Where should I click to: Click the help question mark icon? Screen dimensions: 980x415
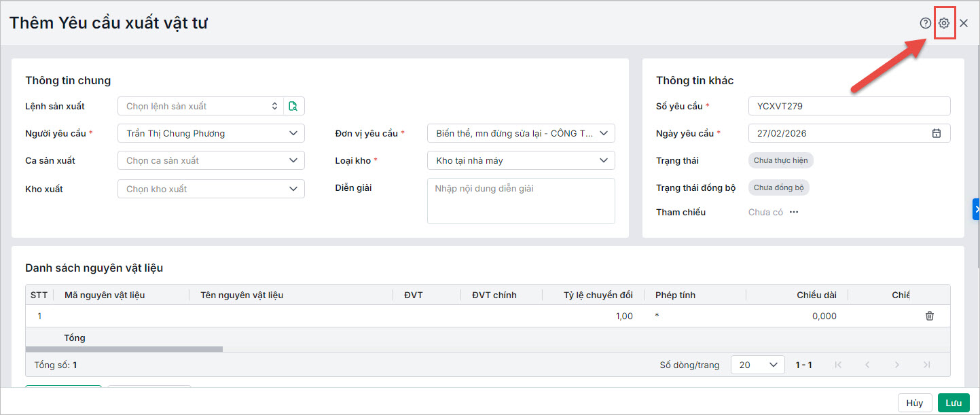(x=925, y=23)
